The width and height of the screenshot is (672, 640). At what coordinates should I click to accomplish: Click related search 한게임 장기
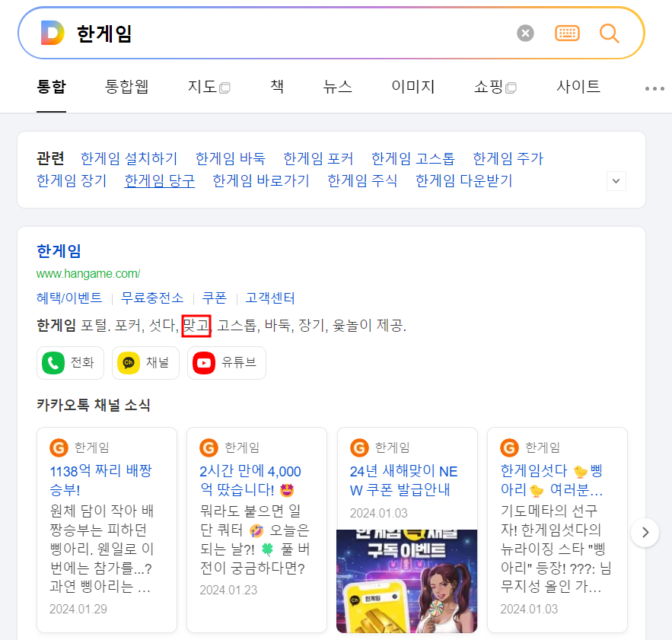pos(72,180)
